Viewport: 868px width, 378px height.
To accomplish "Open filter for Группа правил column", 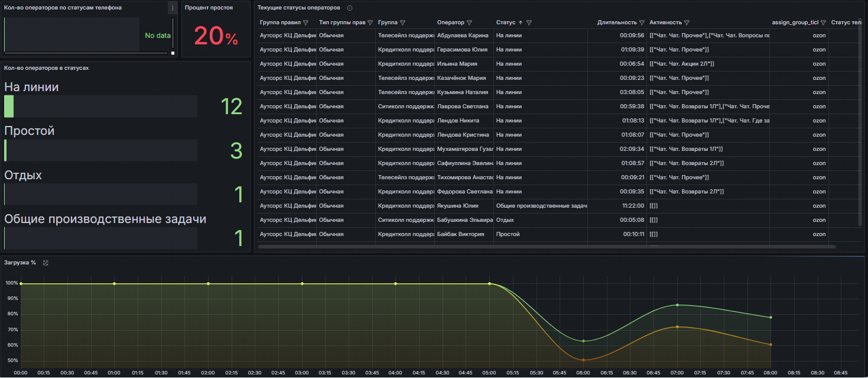I will (305, 23).
